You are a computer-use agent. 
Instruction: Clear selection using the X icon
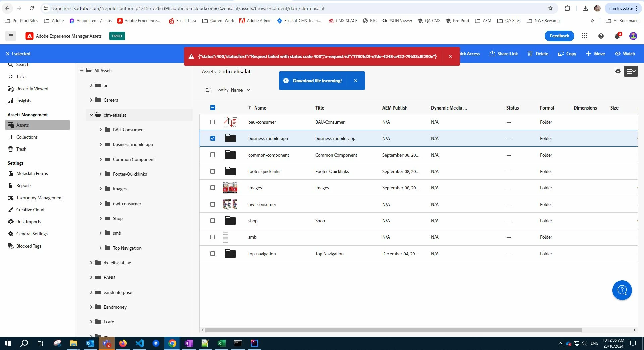pos(8,54)
